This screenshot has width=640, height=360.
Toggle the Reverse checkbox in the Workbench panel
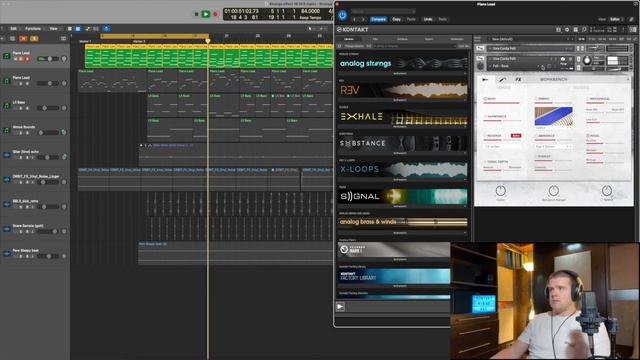coord(486,136)
